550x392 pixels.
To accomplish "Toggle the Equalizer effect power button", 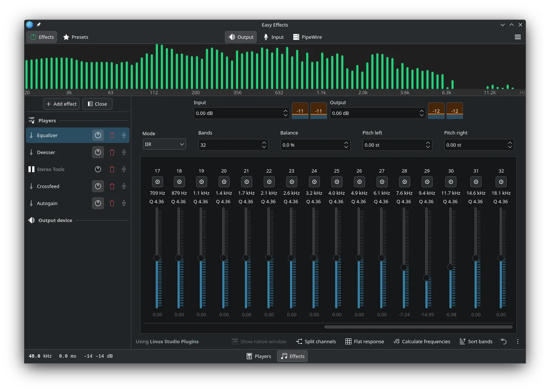I will (98, 135).
